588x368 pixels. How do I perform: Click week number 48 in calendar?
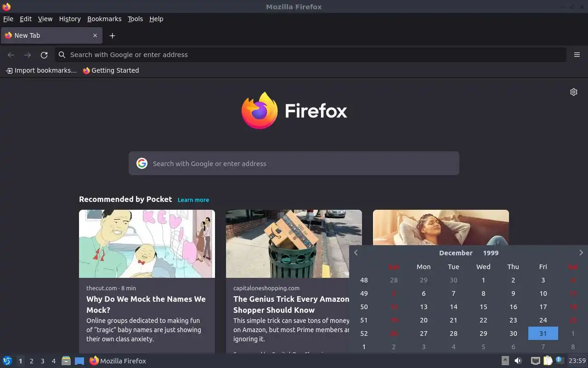364,280
